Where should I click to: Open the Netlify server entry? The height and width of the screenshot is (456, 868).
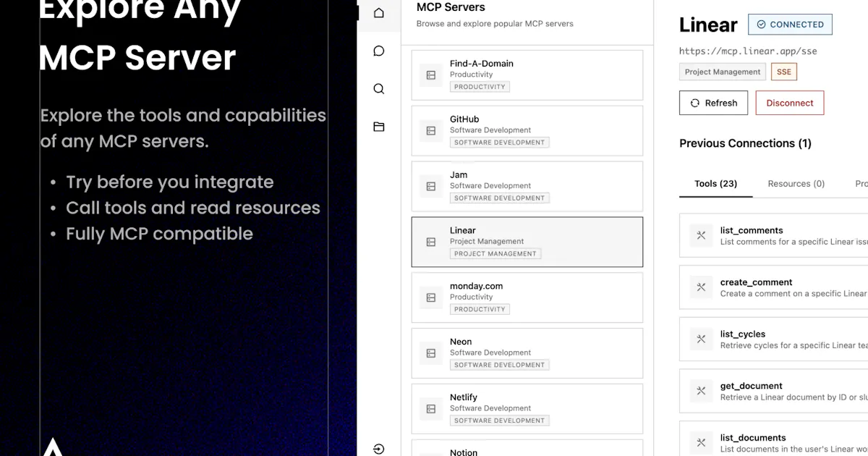pyautogui.click(x=527, y=408)
